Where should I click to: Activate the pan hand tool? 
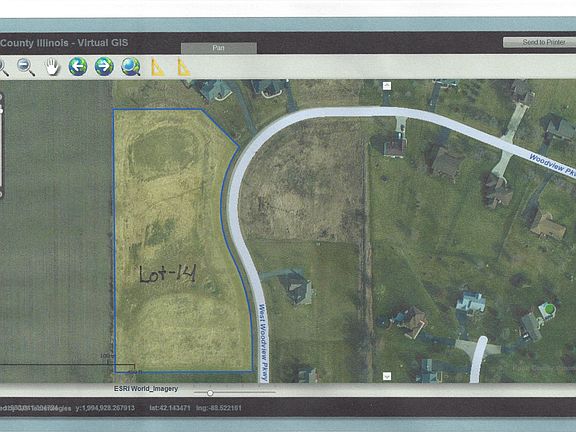(52, 67)
